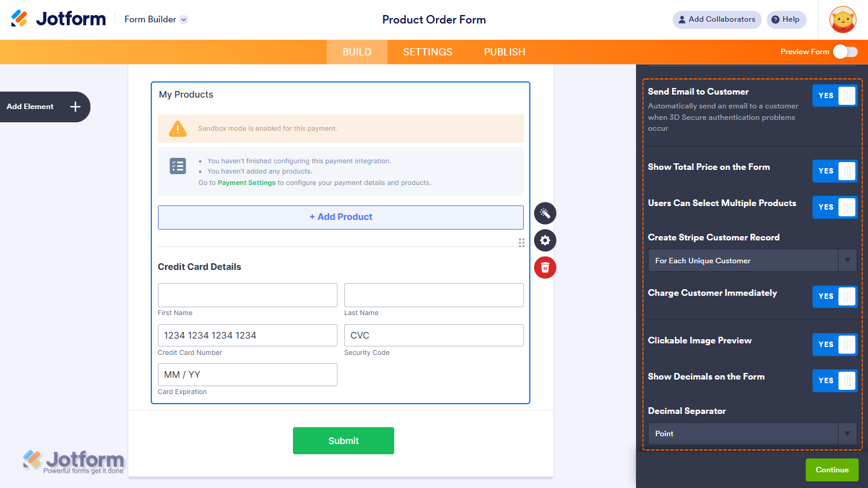Delete the payment field using the trash icon
The height and width of the screenshot is (488, 868).
(545, 267)
